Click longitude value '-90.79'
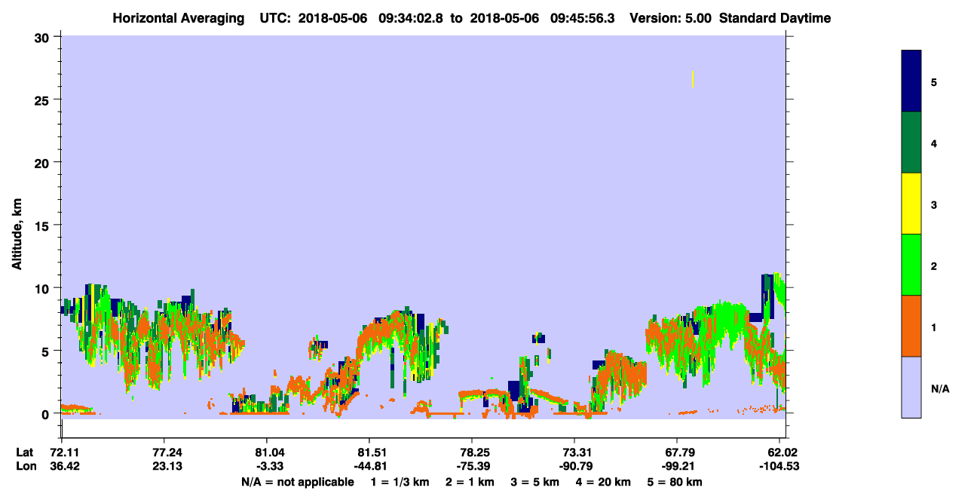The height and width of the screenshot is (503, 980). (575, 466)
